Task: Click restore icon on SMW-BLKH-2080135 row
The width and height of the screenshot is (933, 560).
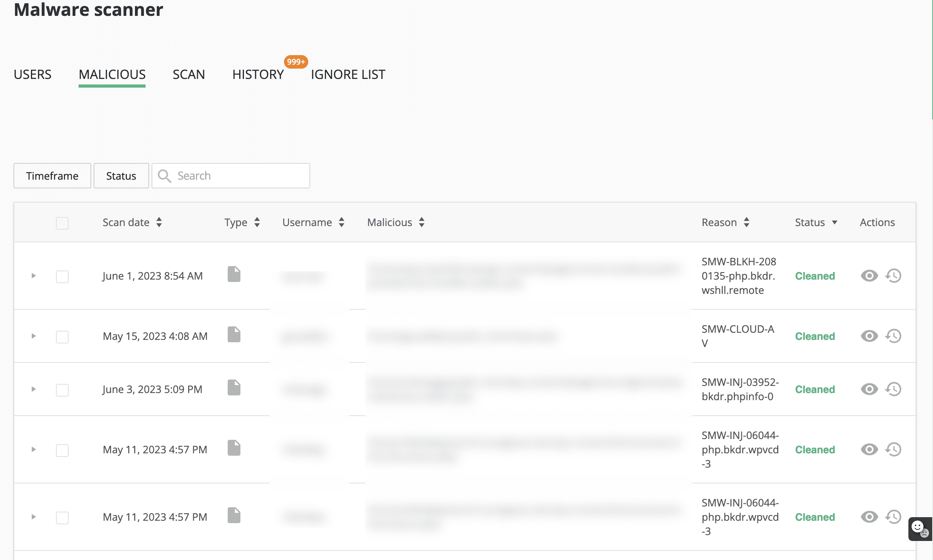Action: [x=893, y=276]
